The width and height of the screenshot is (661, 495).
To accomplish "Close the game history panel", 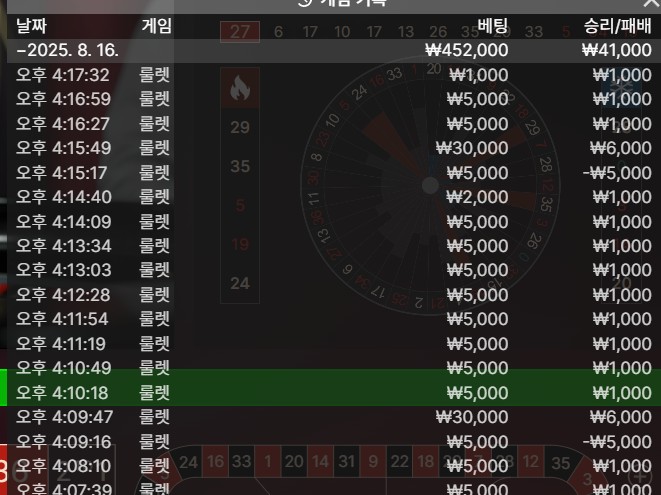I will tap(652, 3).
